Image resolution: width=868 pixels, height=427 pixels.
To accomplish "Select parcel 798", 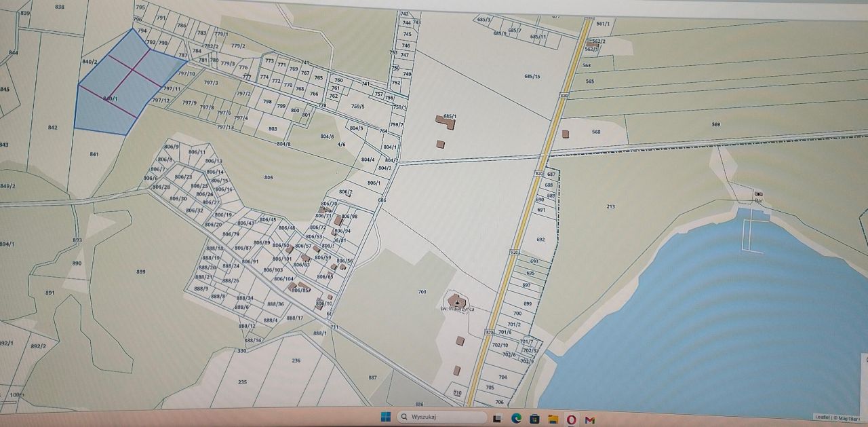I will pos(267,102).
